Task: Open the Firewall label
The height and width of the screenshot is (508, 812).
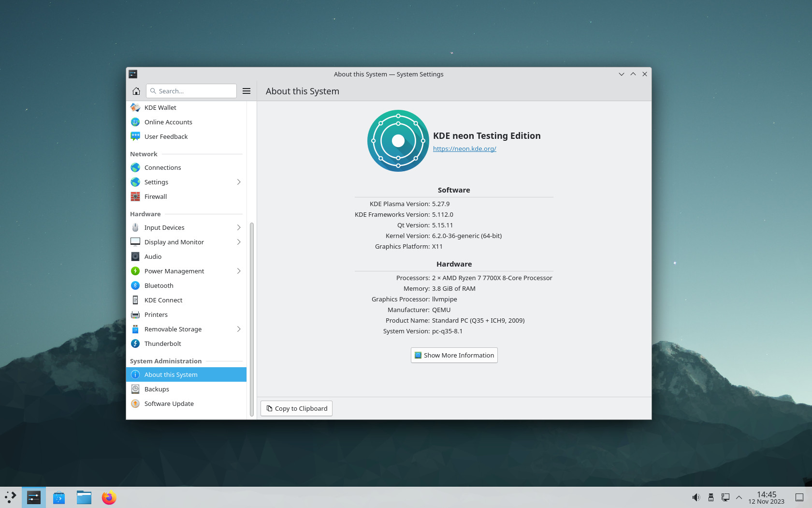Action: [156, 196]
